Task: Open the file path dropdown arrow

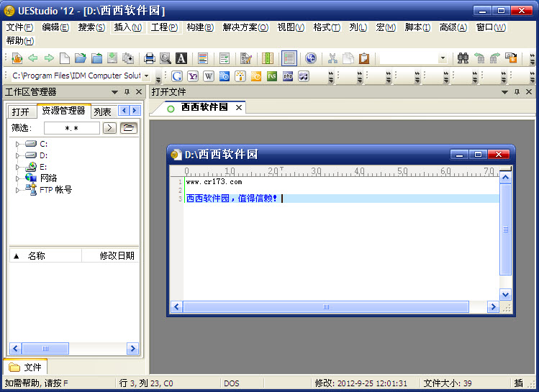Action: pyautogui.click(x=146, y=76)
